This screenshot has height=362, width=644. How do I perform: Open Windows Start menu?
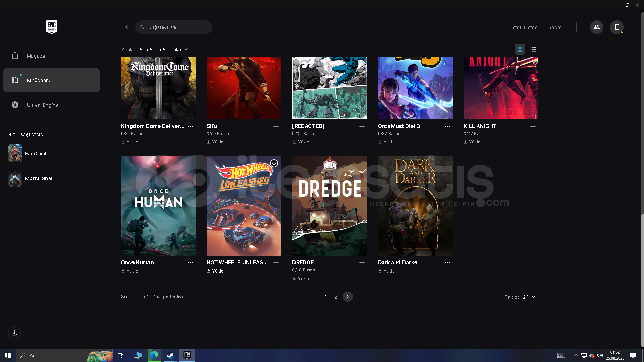[x=8, y=355]
